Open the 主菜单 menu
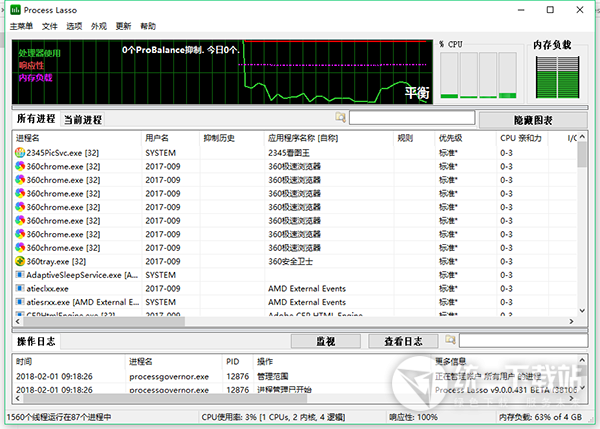Viewport: 600px width, 429px height. coord(22,26)
